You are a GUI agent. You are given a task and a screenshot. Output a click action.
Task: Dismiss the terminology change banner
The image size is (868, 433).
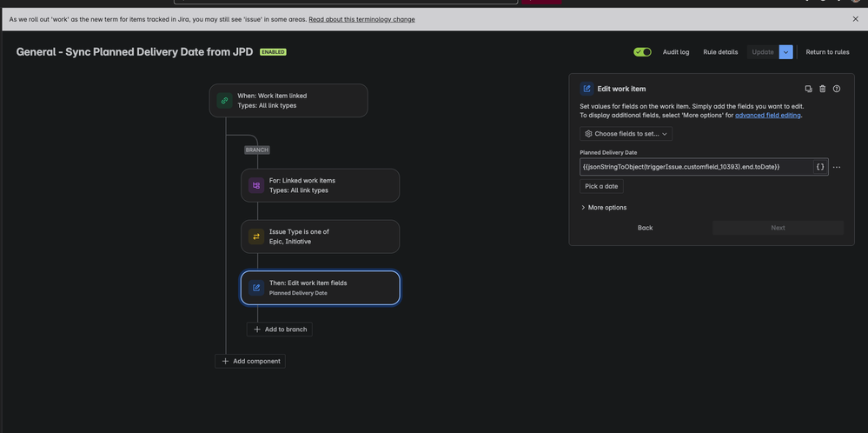[x=855, y=19]
